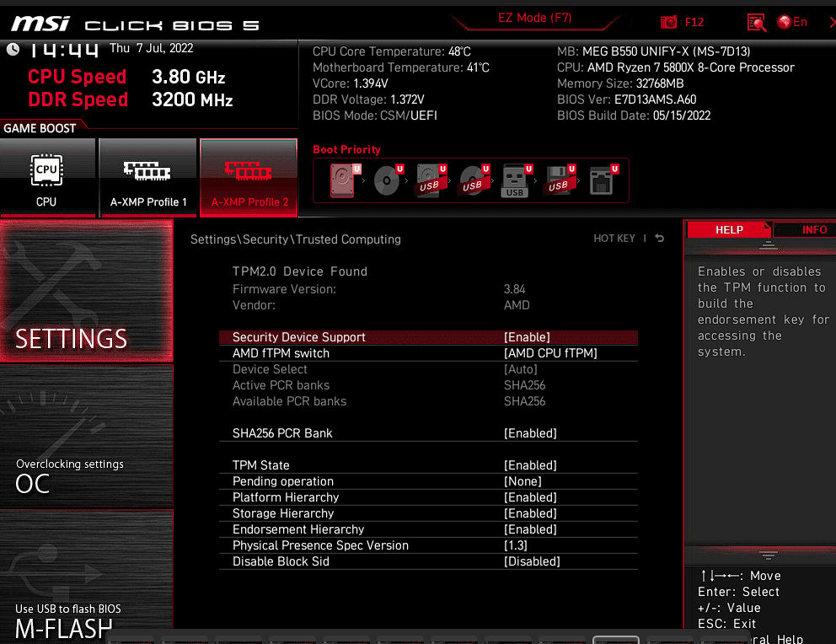The width and height of the screenshot is (836, 644).
Task: Switch to the HELP tab
Action: 729,230
